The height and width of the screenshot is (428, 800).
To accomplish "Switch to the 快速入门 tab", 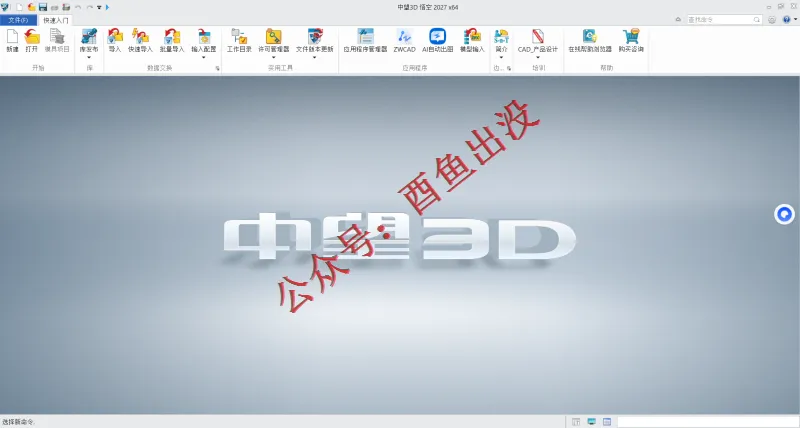I will pos(56,20).
